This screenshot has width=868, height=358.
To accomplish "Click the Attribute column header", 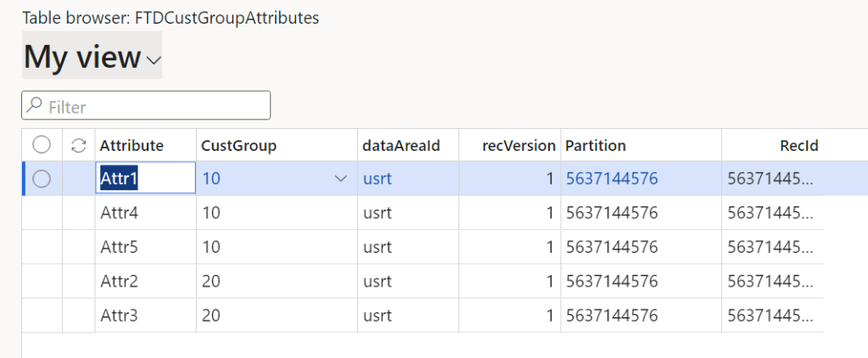I will 132,146.
